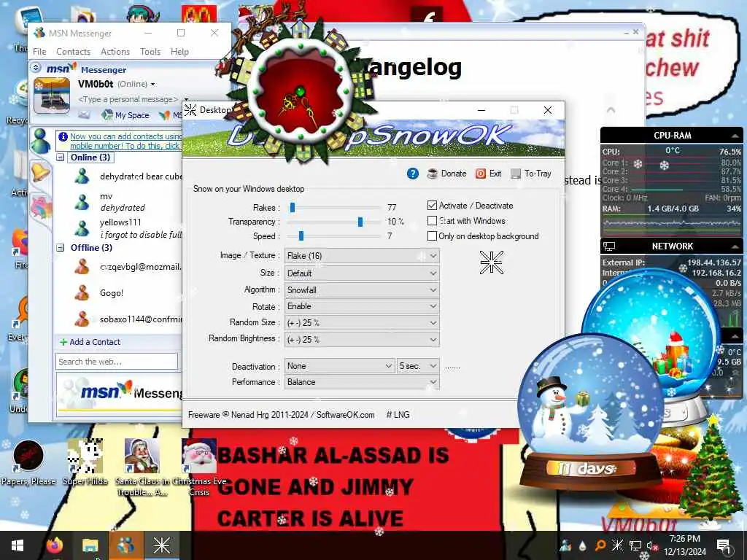Open the Windows Start button
The image size is (747, 560).
[18, 545]
